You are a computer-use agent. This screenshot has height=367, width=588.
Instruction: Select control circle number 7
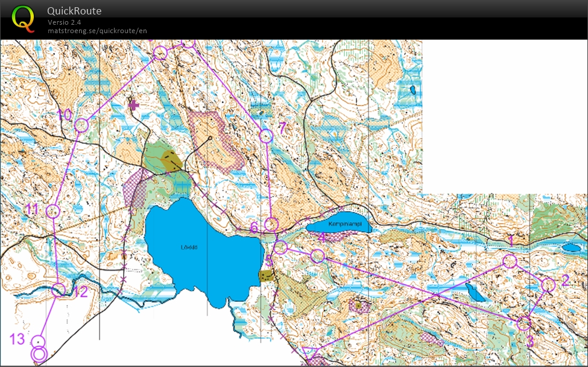click(x=265, y=135)
